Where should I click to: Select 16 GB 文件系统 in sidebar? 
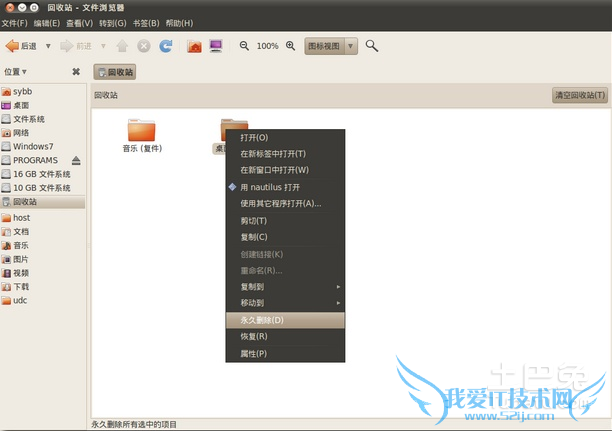43,174
